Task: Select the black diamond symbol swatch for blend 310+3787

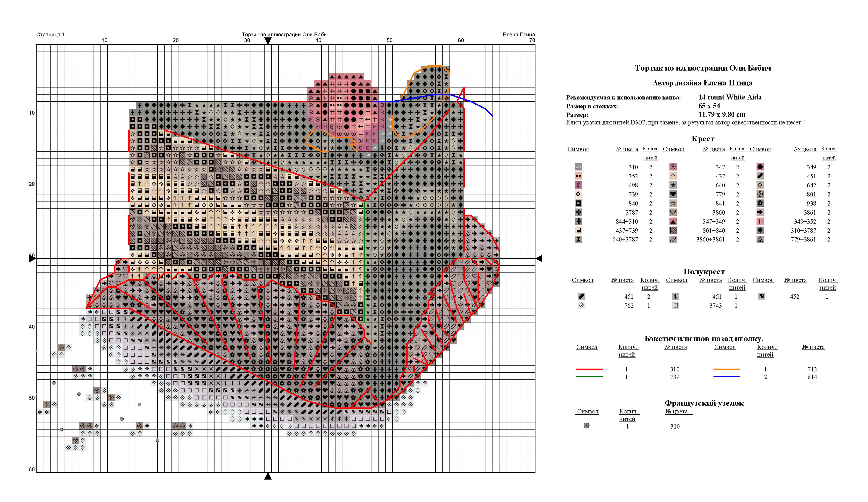Action: pos(760,230)
